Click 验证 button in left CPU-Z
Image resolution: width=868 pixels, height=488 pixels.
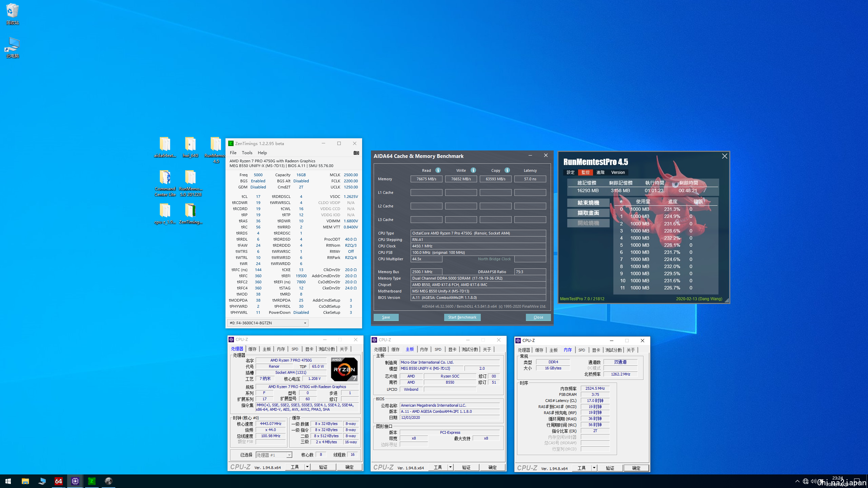tap(323, 467)
